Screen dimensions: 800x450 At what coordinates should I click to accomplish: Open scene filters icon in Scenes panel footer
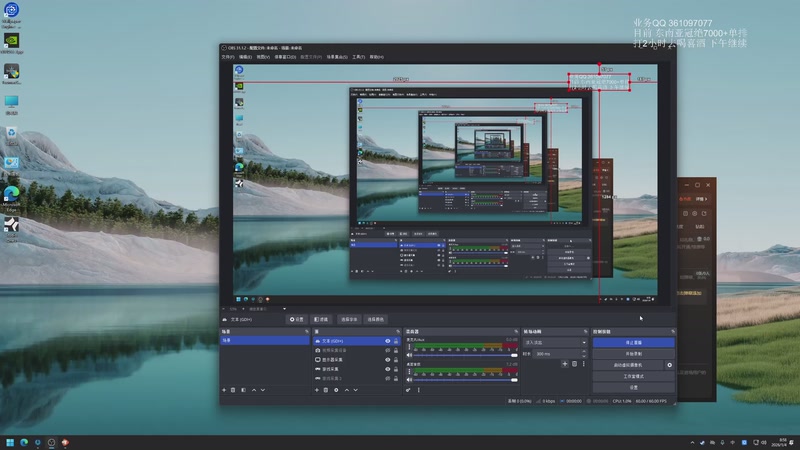click(243, 390)
